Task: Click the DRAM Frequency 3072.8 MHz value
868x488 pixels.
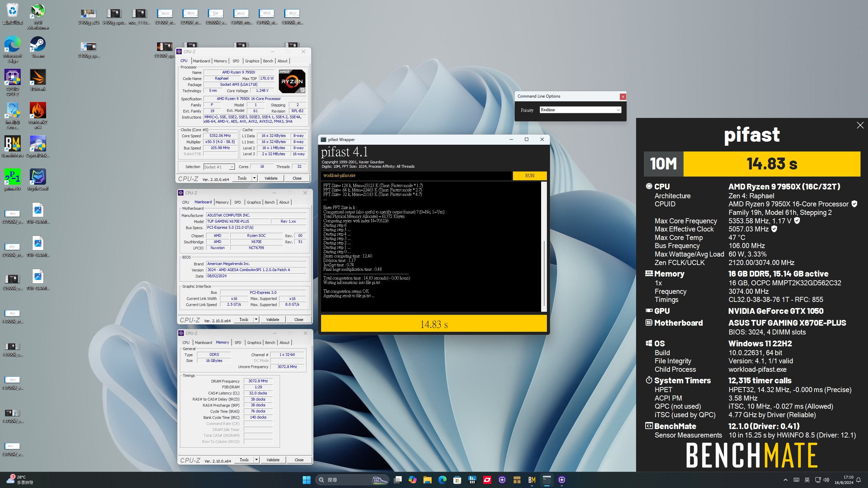Action: pos(258,381)
